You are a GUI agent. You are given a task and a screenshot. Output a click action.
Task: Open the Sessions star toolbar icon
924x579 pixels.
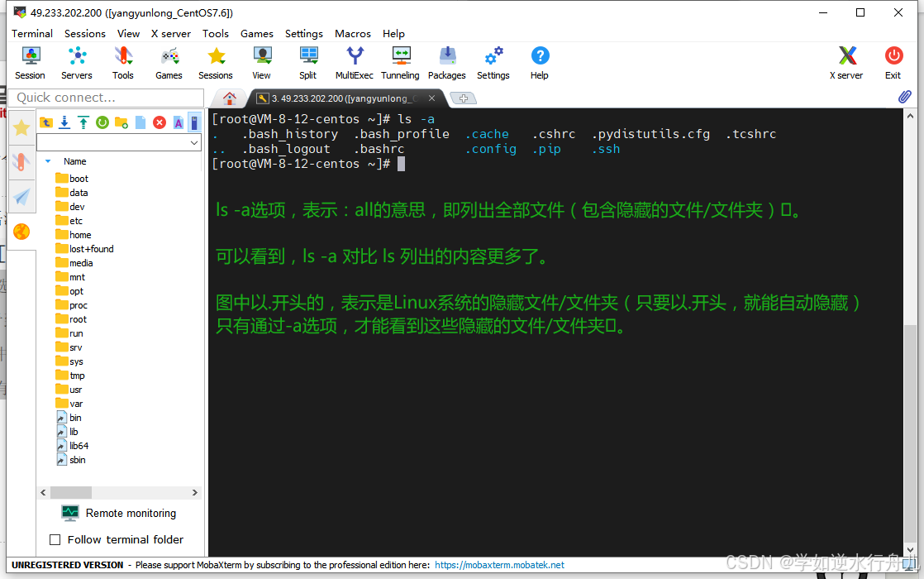pyautogui.click(x=216, y=63)
